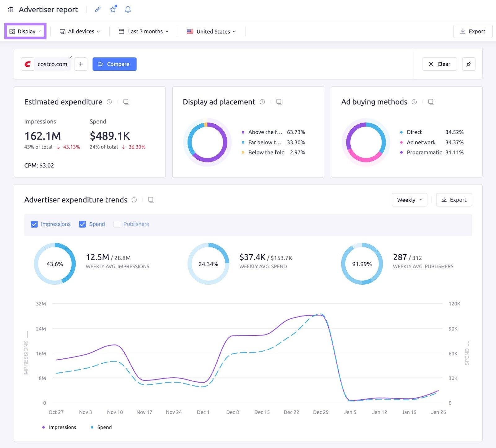
Task: Open the notifications bell icon
Action: point(127,9)
